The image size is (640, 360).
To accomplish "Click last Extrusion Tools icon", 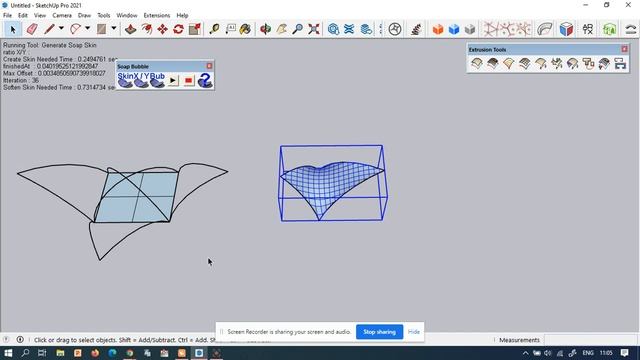I will tap(620, 63).
